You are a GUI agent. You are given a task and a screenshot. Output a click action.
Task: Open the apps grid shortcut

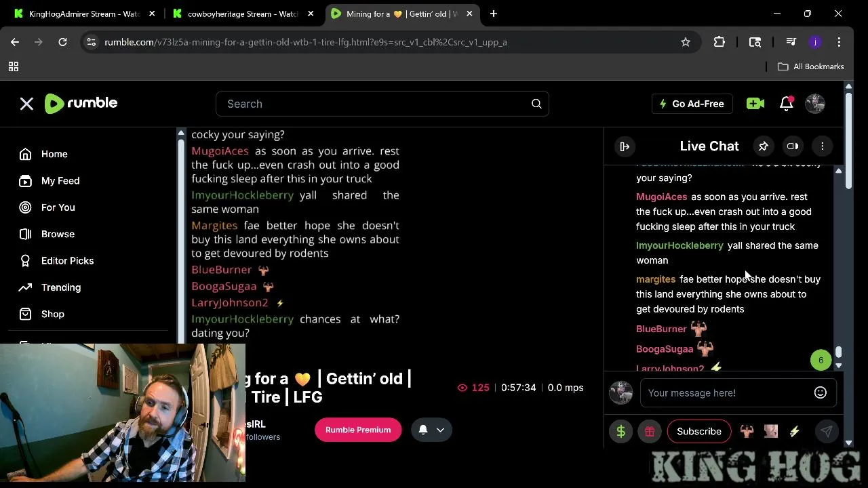13,66
